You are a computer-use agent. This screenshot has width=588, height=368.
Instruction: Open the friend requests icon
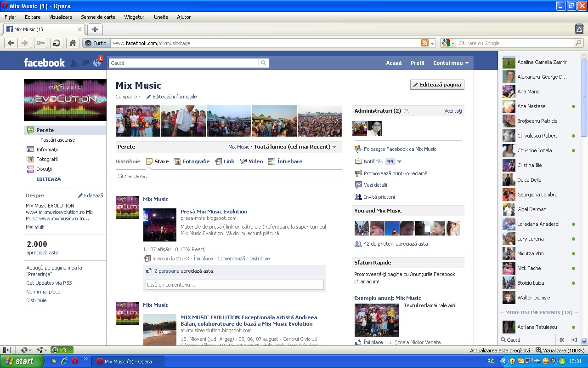74,63
